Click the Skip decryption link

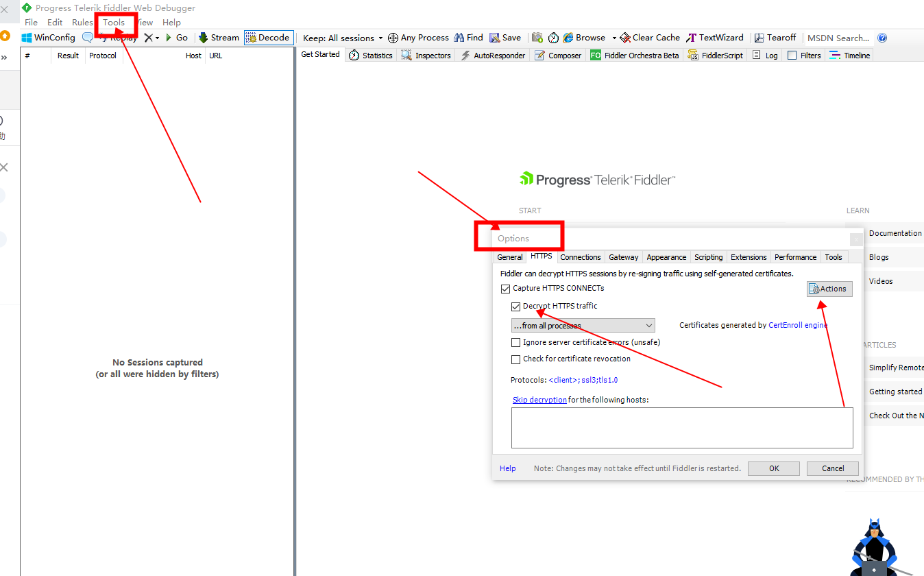(x=539, y=400)
